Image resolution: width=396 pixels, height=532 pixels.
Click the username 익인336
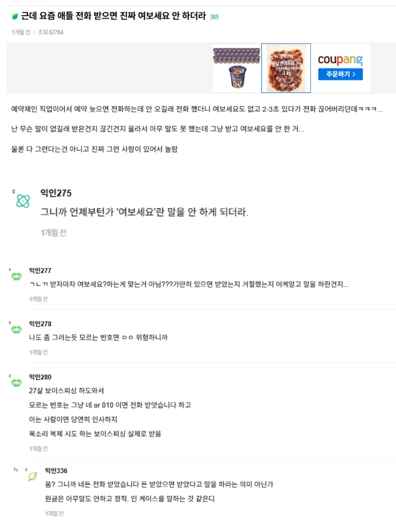coord(56,470)
